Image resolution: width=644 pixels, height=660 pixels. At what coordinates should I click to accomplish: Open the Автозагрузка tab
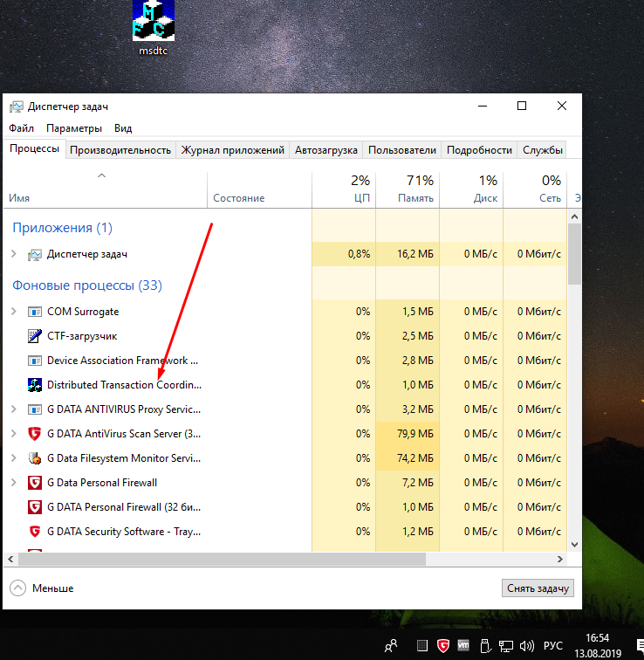pos(326,150)
